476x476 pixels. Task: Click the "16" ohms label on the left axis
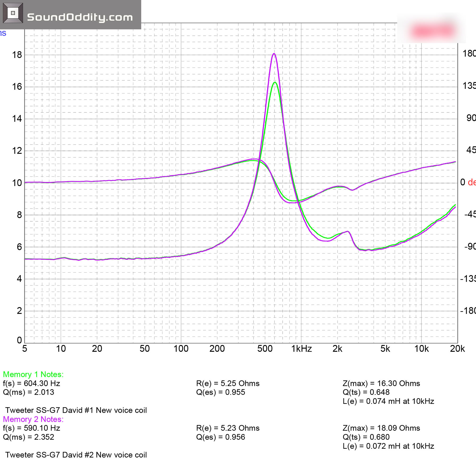17,87
